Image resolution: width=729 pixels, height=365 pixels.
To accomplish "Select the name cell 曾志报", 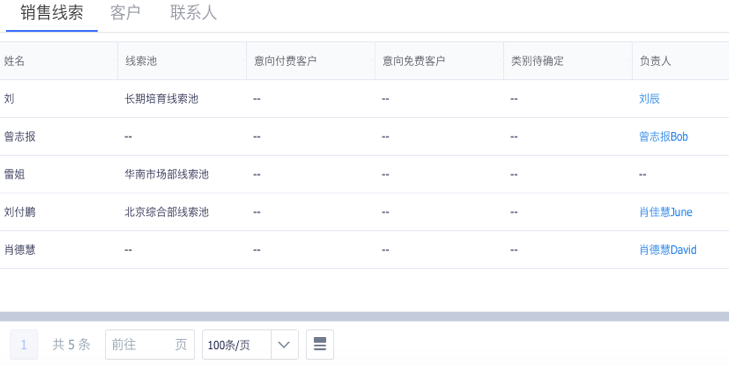I will point(20,137).
